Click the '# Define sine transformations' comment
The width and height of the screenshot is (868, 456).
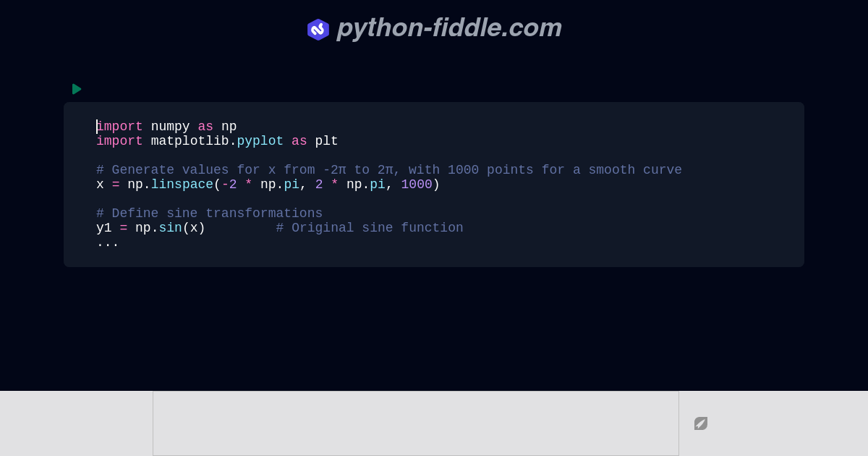coord(210,214)
